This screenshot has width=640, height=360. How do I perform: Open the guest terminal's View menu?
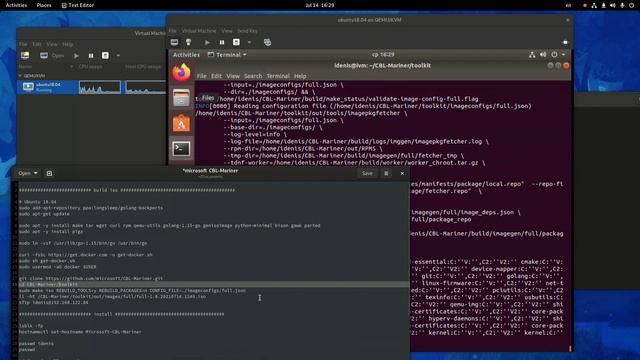coord(233,76)
